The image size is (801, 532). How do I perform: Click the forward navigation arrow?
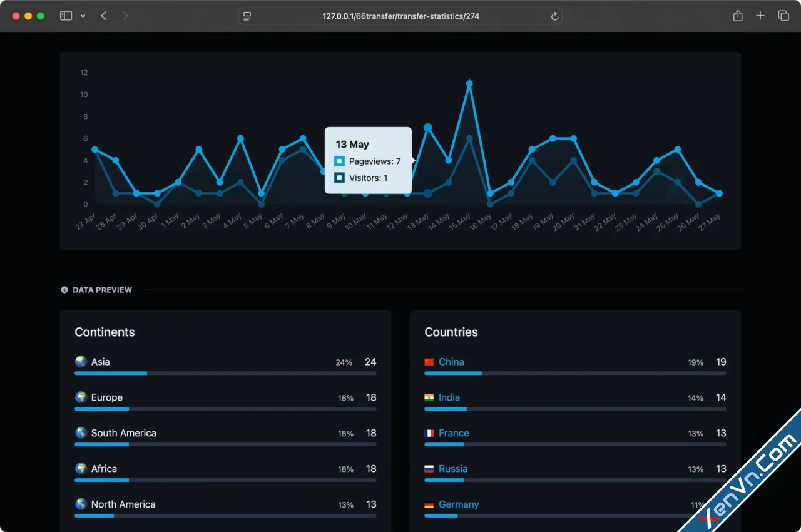click(125, 16)
